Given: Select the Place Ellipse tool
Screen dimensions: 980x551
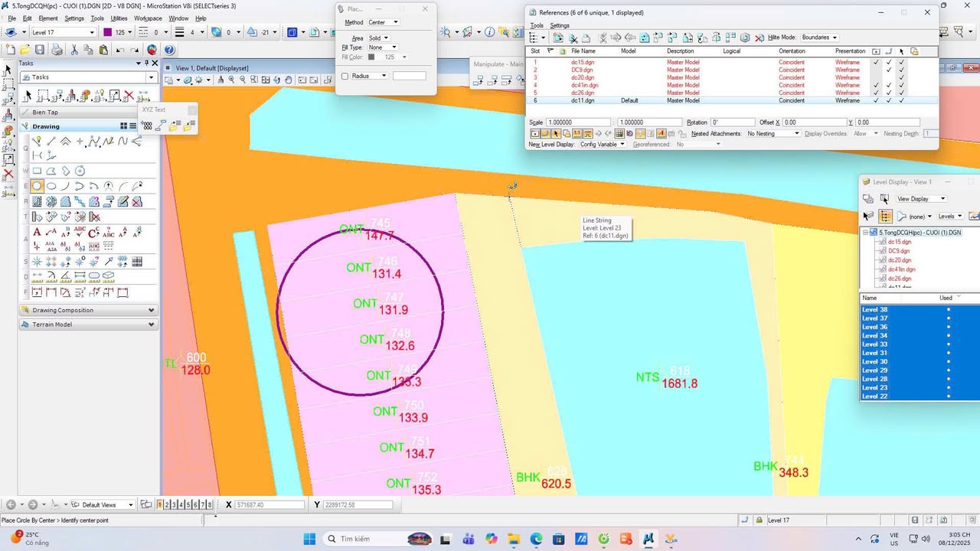Looking at the screenshot, I should tap(51, 186).
